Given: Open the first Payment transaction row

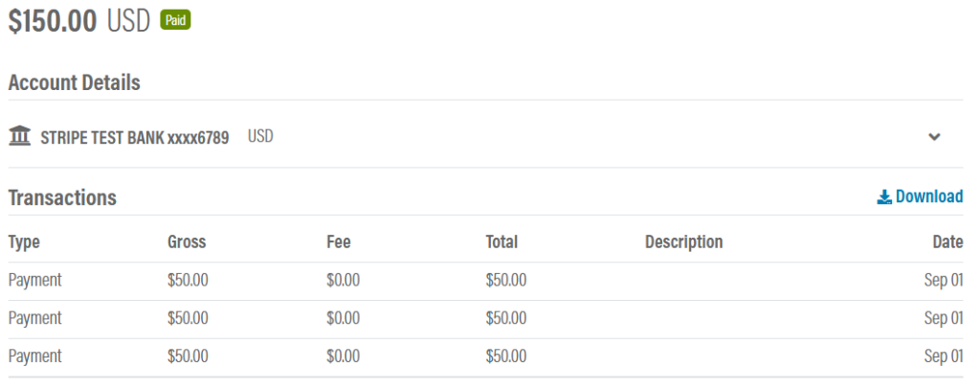Looking at the screenshot, I should [x=485, y=281].
